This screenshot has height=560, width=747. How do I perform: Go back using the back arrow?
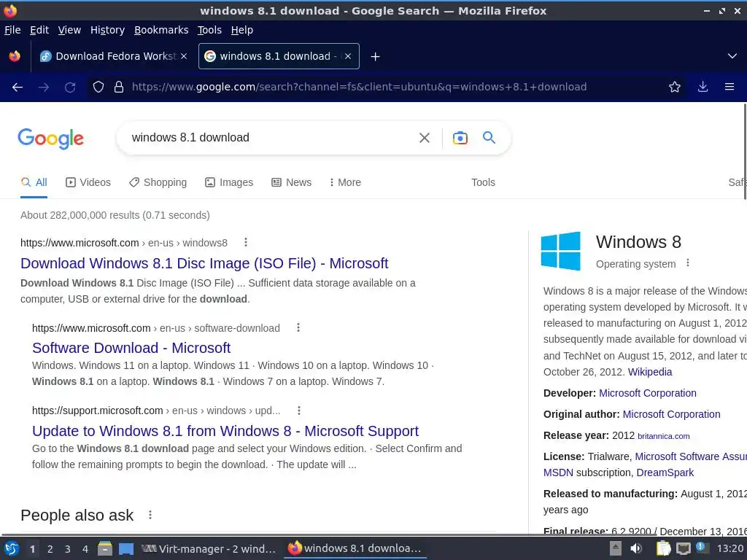pos(18,87)
